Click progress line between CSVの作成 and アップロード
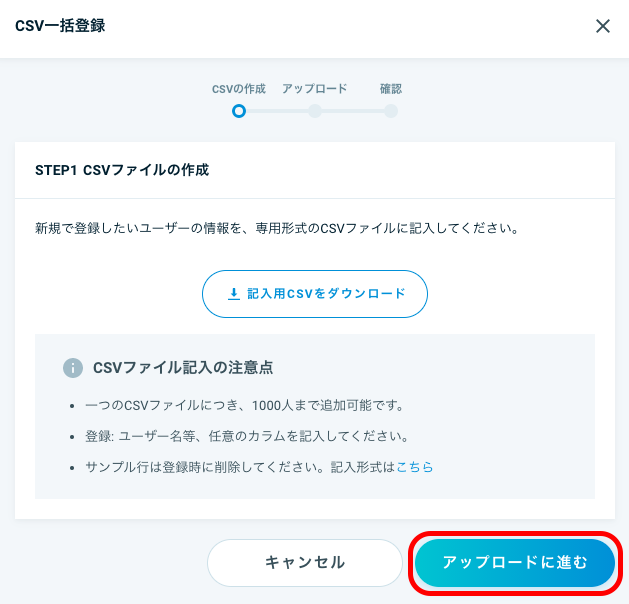This screenshot has width=629, height=604. (277, 111)
